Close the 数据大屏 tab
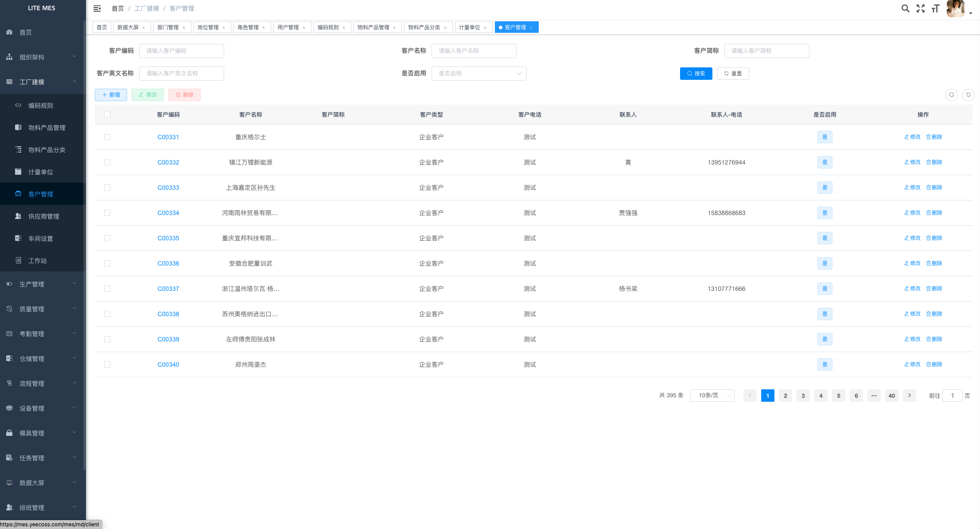The image size is (980, 529). tap(144, 27)
